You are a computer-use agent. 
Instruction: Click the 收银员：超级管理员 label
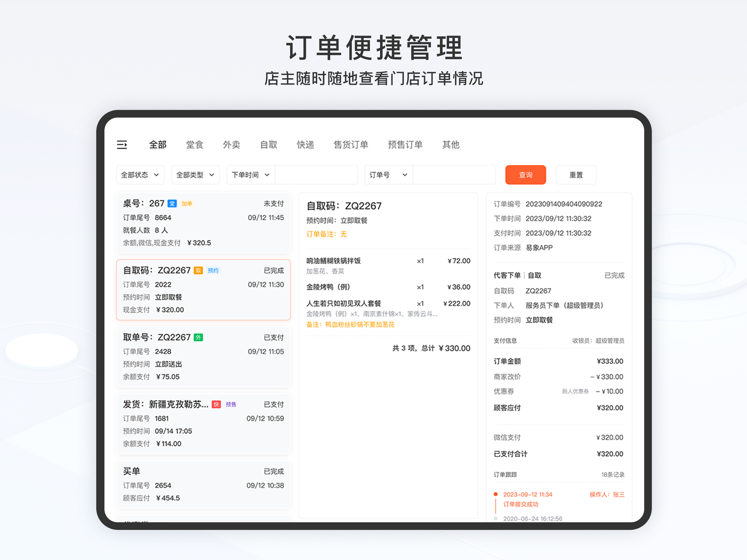point(598,340)
